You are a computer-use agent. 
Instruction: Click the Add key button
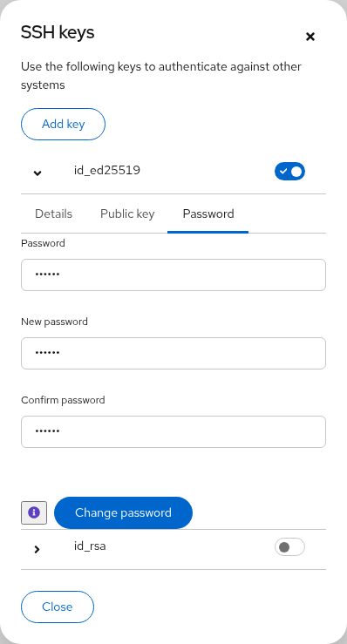click(x=64, y=124)
